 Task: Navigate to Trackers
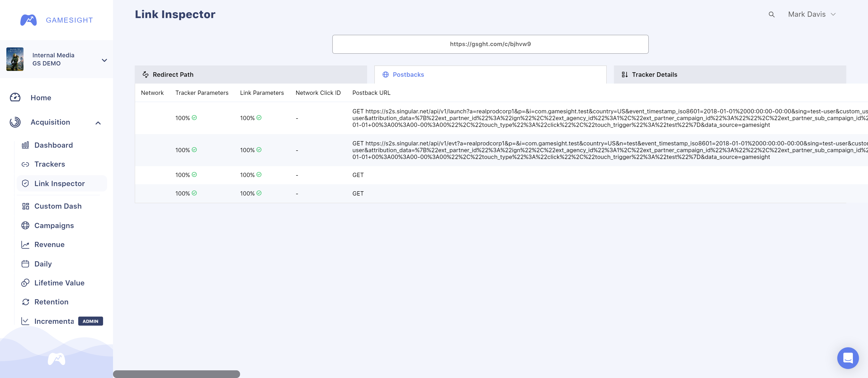[x=50, y=164]
